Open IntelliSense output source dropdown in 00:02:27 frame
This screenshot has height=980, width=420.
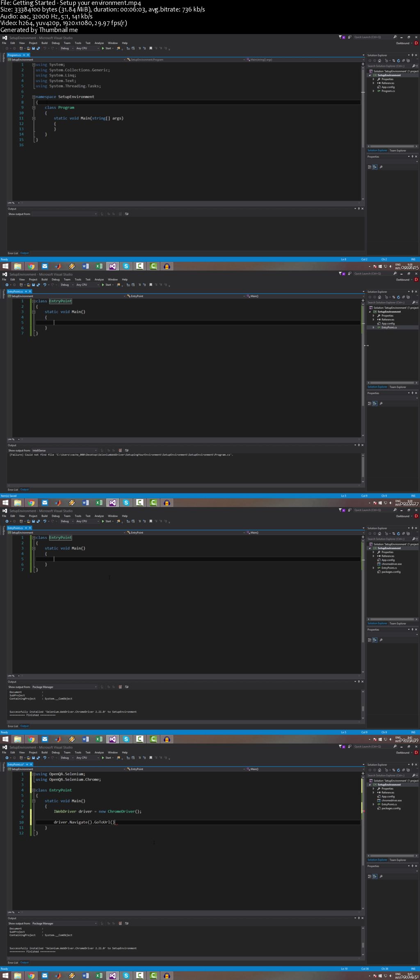[x=64, y=450]
